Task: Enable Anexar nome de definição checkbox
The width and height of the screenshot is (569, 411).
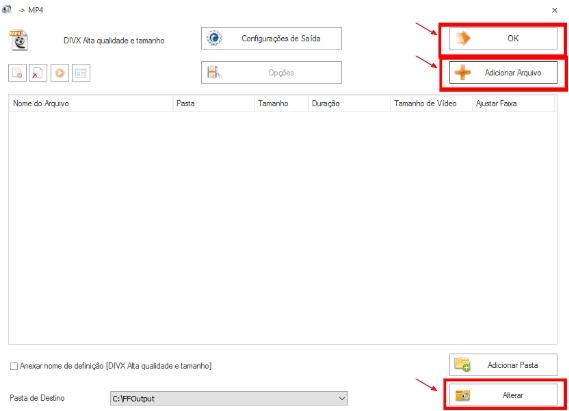Action: 14,366
